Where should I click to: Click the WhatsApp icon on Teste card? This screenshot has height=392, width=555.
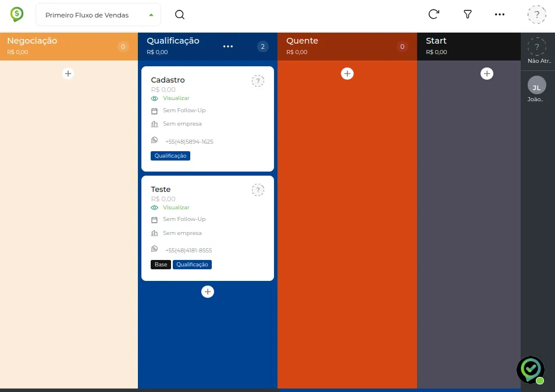click(154, 249)
